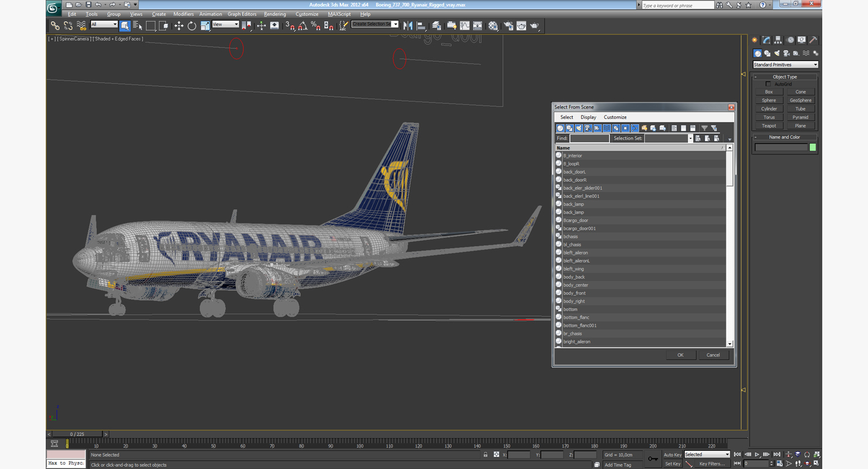
Task: Collapse the Object Type rollout
Action: [785, 77]
